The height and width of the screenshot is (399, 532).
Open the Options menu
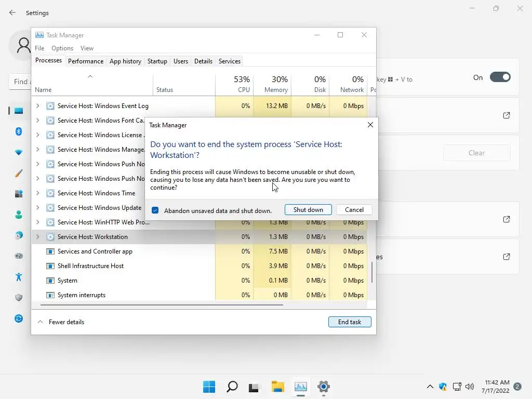coord(62,48)
